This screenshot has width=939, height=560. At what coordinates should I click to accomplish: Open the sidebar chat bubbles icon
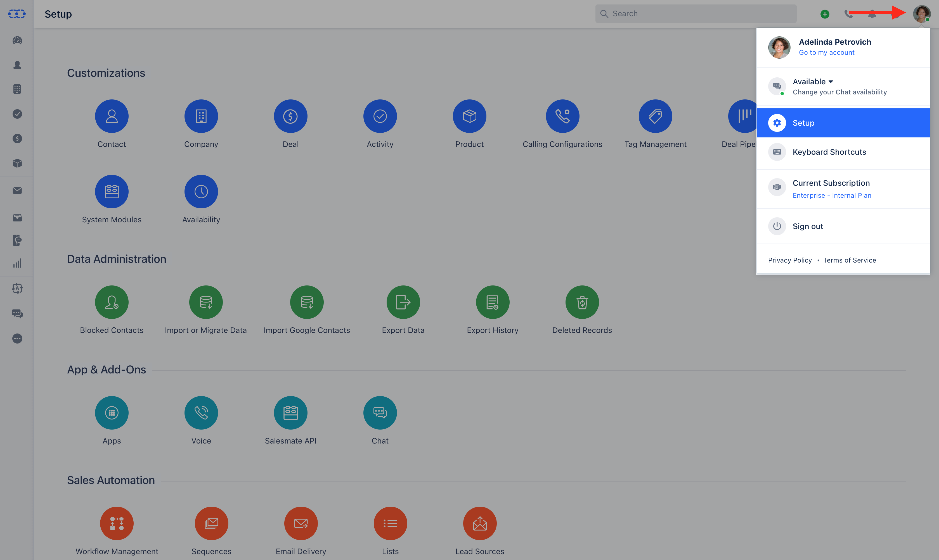pos(17,314)
